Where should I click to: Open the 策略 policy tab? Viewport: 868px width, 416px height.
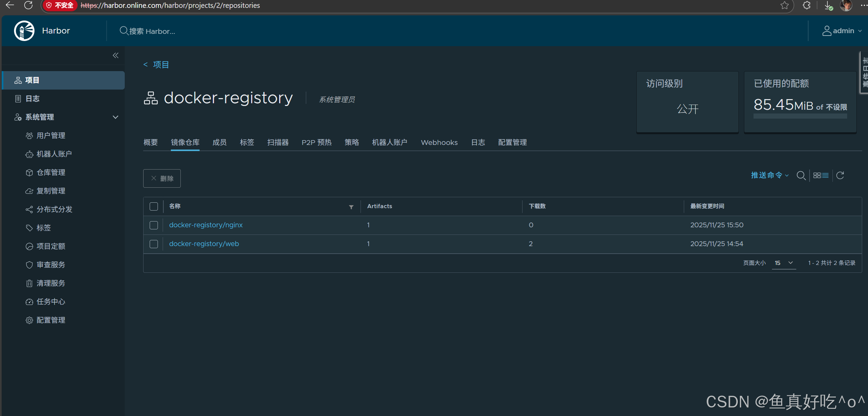click(352, 143)
